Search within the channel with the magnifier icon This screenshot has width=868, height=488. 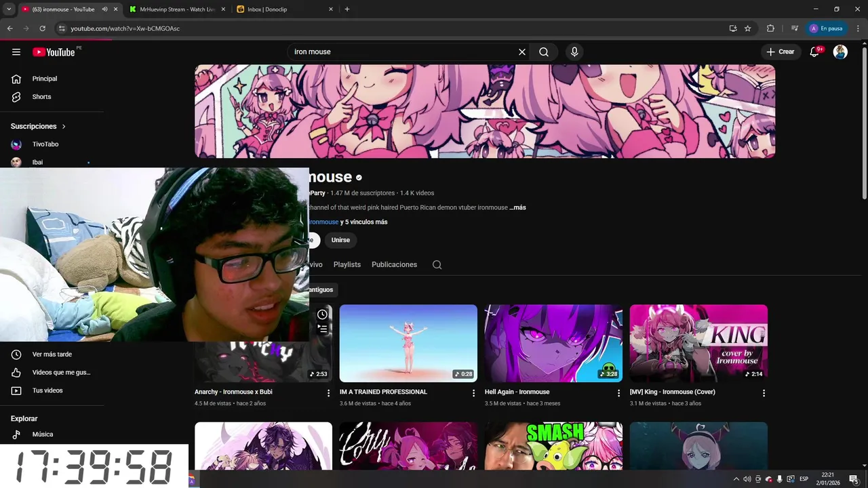437,265
